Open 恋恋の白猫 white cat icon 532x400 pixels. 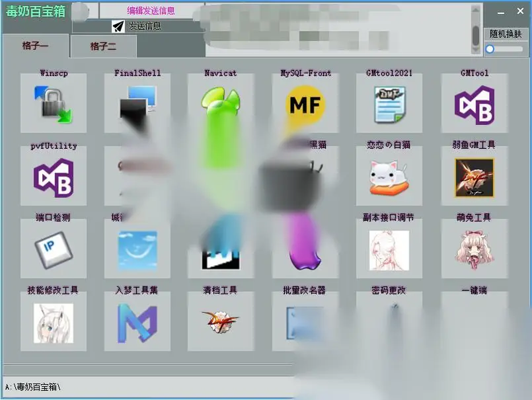point(389,178)
